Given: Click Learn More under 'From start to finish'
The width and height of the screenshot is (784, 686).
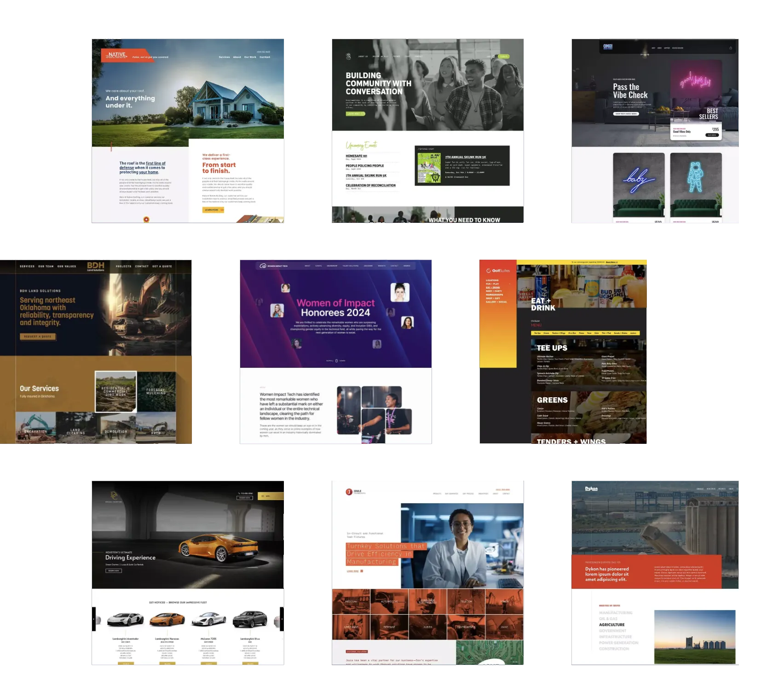Looking at the screenshot, I should (213, 210).
